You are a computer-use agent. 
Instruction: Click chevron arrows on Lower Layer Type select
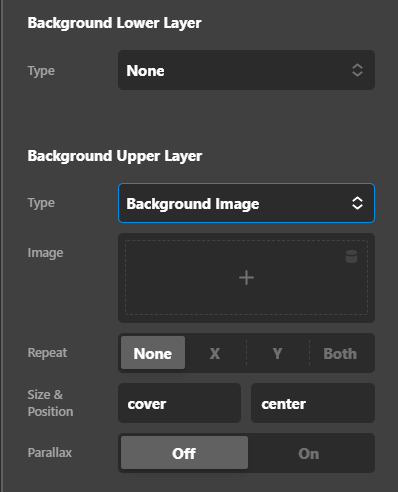point(357,70)
